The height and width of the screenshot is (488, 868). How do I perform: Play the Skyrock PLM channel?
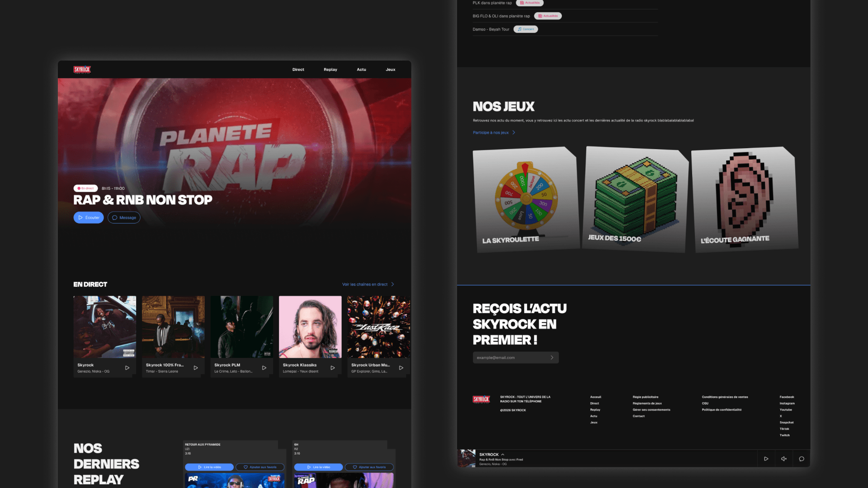264,368
